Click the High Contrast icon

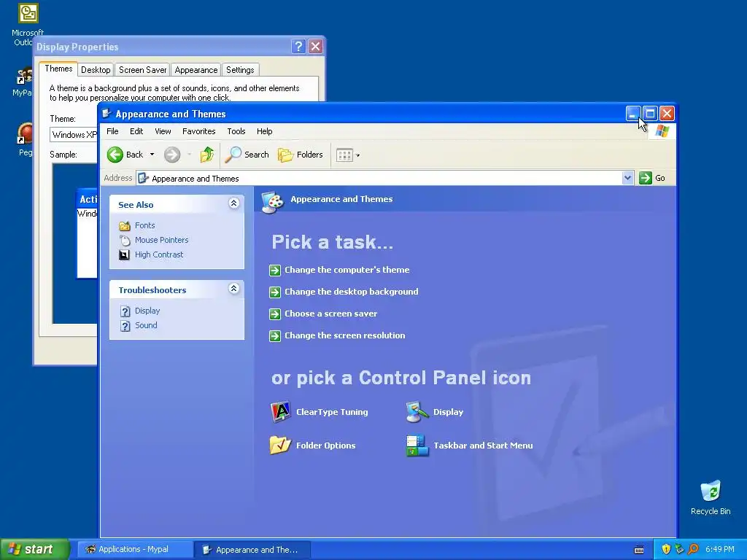(x=124, y=255)
